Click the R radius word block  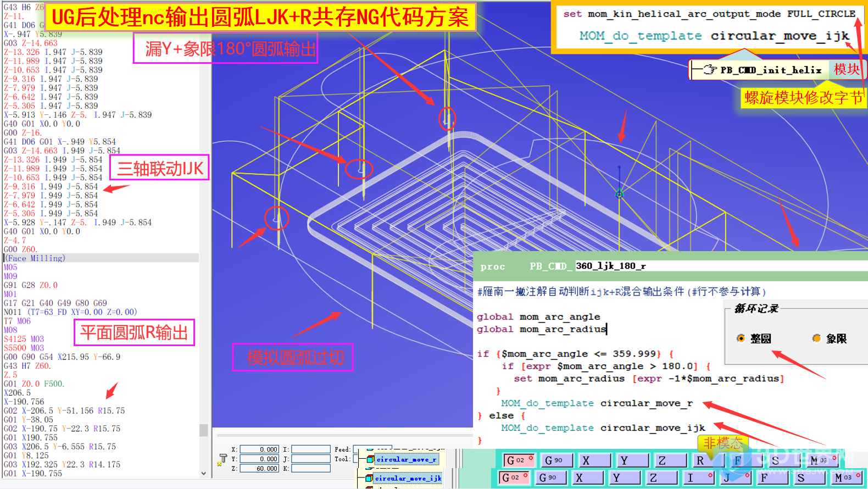[x=708, y=460]
